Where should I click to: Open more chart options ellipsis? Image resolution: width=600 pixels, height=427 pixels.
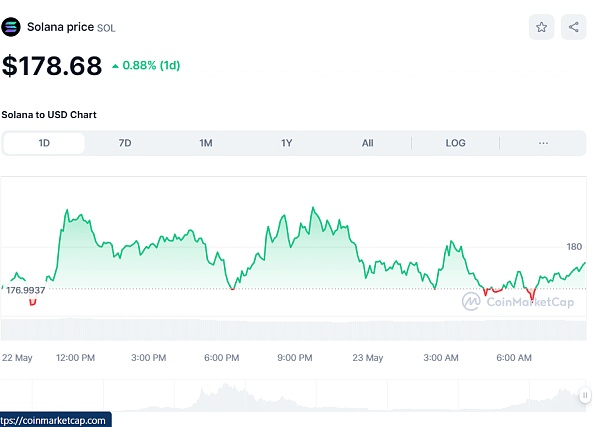click(x=543, y=143)
